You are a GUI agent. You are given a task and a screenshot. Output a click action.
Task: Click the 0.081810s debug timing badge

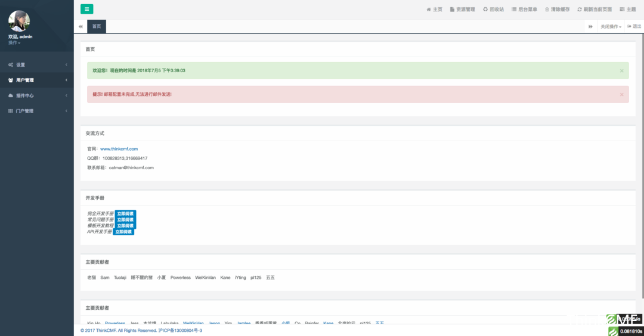626,331
